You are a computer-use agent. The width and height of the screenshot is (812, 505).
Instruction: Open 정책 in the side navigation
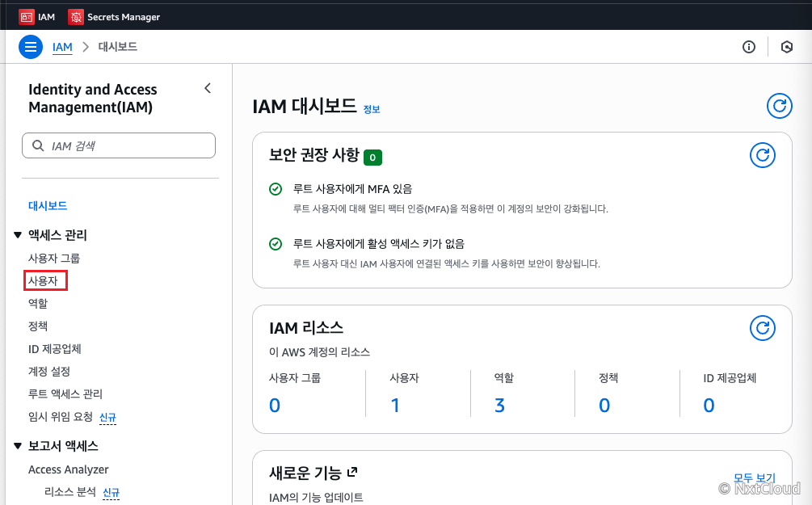pyautogui.click(x=38, y=326)
